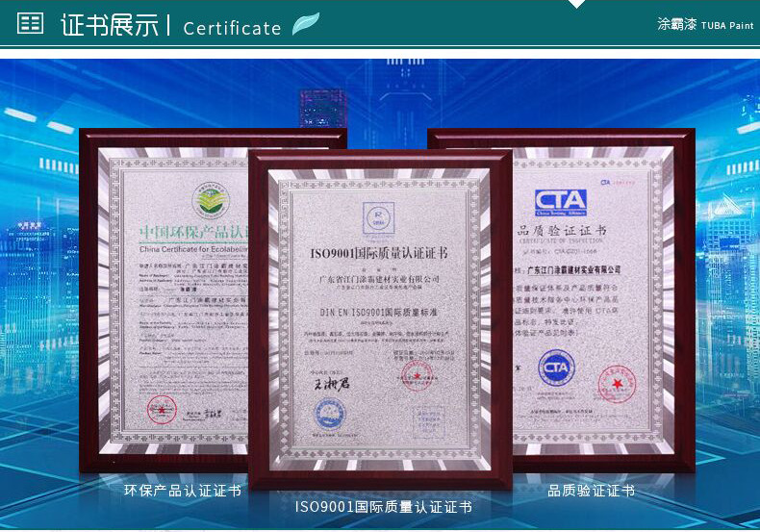Click the 品质验证证书 caption
The image size is (760, 532).
coord(591,491)
